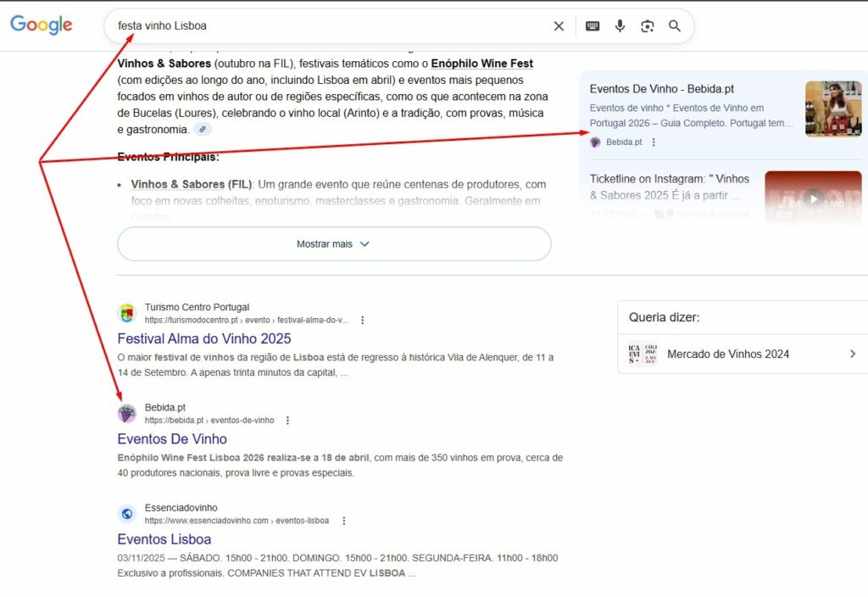
Task: Click the Essenciadovinho site favicon
Action: [126, 513]
